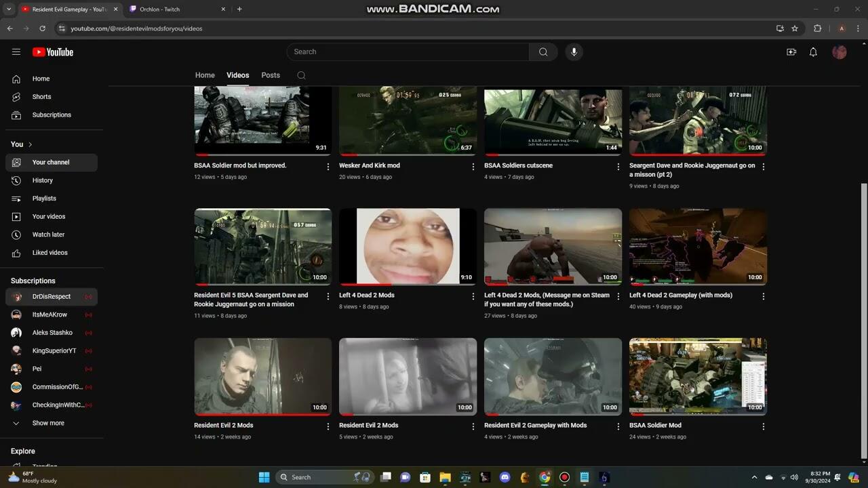Open the BSAA Soldiers cutscene title link
This screenshot has height=488, width=868.
click(x=518, y=165)
